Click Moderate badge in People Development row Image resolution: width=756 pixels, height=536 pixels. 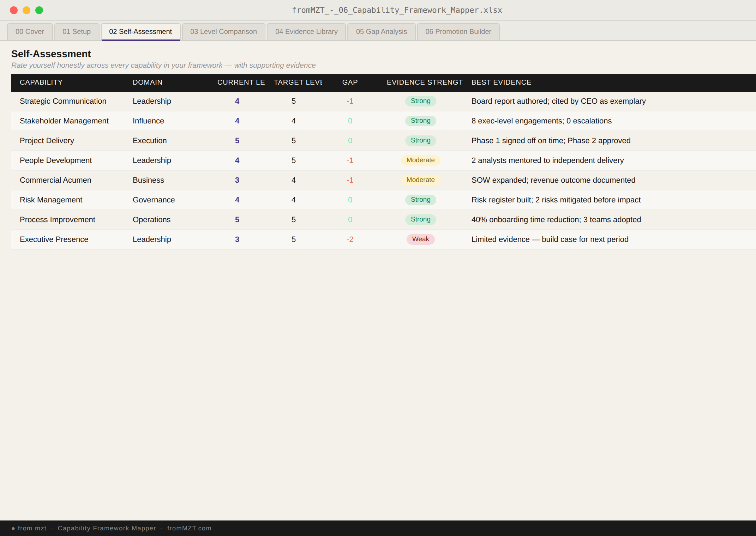(x=420, y=160)
